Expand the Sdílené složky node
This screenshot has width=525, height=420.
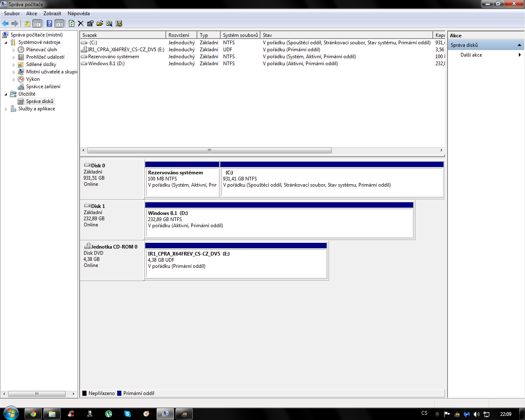(14, 64)
